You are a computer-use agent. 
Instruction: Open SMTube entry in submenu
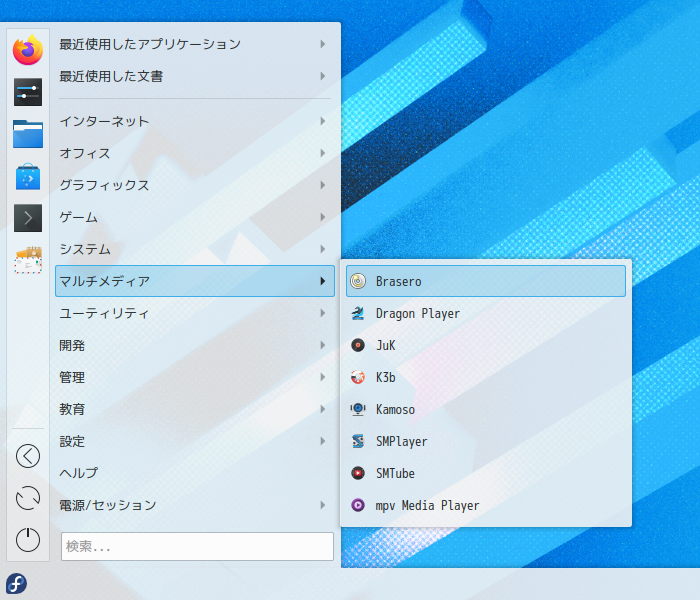pyautogui.click(x=486, y=473)
